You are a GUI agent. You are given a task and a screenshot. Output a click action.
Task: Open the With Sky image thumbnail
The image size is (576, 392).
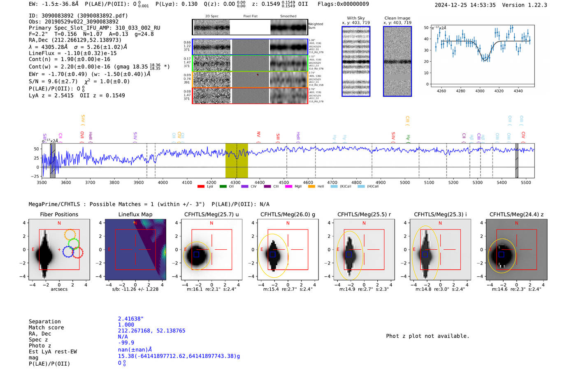tap(356, 61)
